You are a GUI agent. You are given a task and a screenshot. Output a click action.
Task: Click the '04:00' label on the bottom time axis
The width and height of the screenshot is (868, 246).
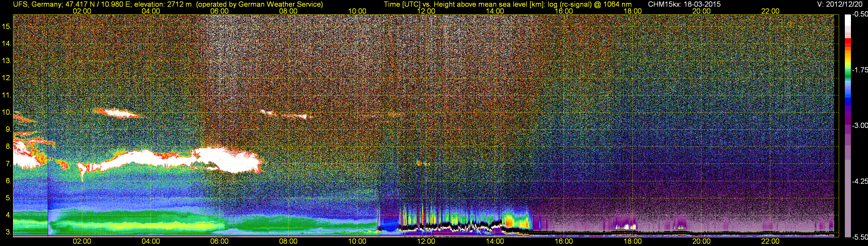point(151,241)
